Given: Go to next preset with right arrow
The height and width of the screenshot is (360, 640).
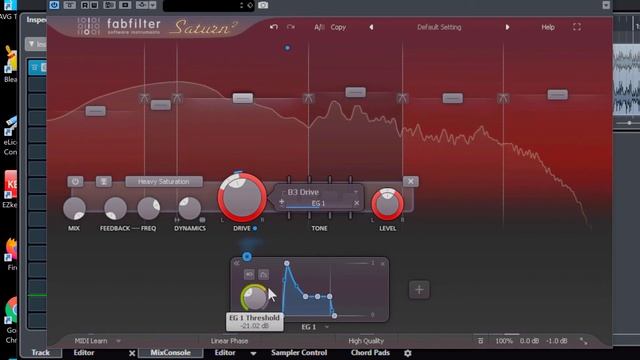Looking at the screenshot, I should click(x=507, y=27).
